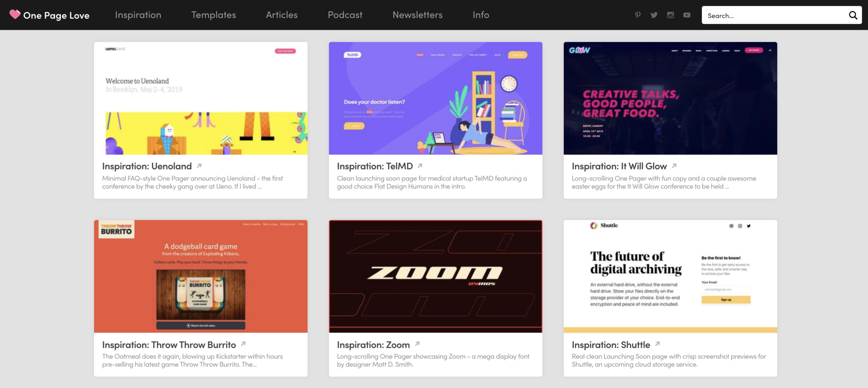Open the Twitter social icon
The image size is (868, 388).
pos(654,15)
